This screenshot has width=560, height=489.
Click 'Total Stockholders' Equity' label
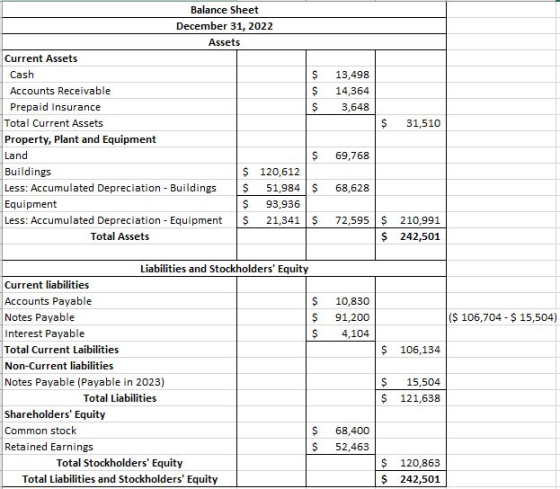(120, 463)
